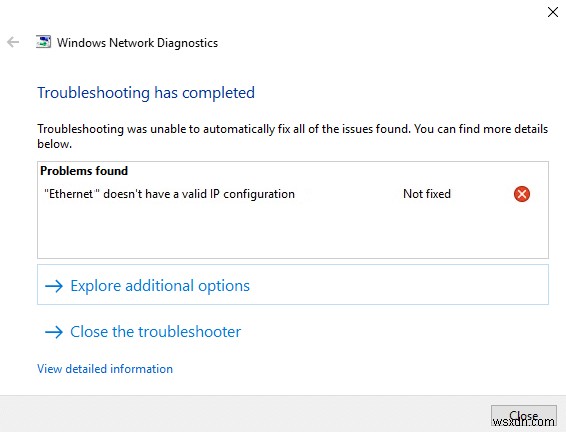Viewport: 566px width, 432px height.
Task: Click the arrow beside Explore additional options
Action: pos(54,286)
